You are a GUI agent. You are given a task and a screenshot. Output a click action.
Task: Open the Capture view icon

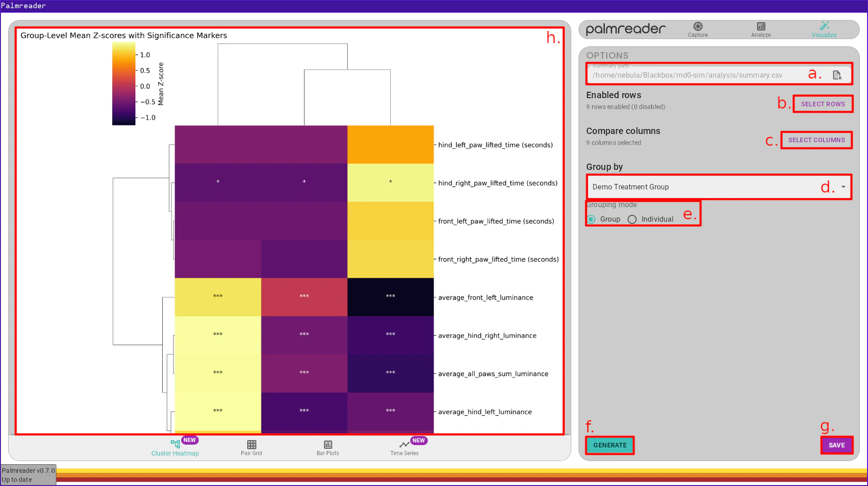coord(698,27)
